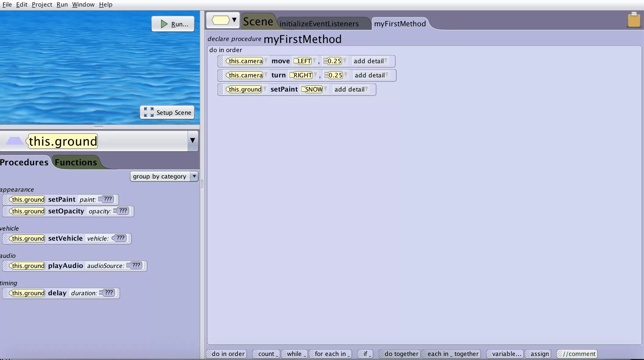The width and height of the screenshot is (644, 360).
Task: Open the group by category combo box
Action: click(194, 176)
